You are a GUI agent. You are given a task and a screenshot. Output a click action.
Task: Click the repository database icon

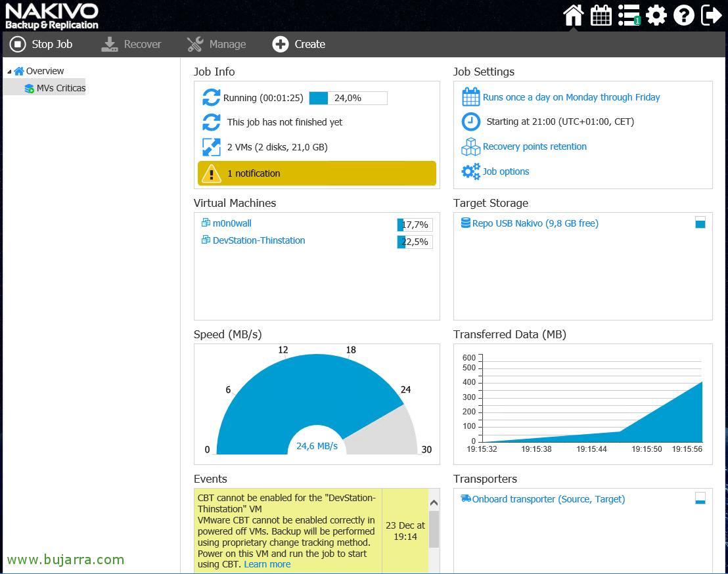pyautogui.click(x=466, y=223)
